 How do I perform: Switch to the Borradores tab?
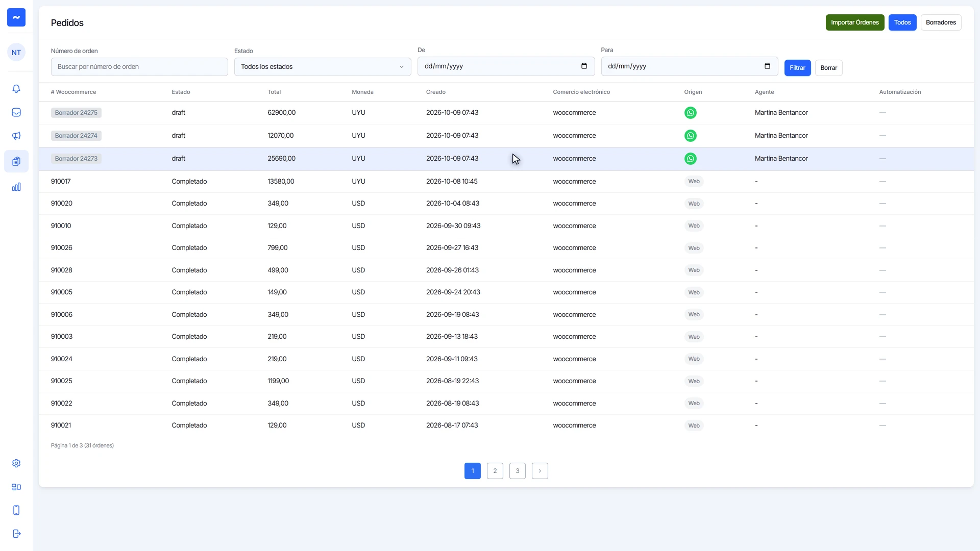pyautogui.click(x=941, y=22)
